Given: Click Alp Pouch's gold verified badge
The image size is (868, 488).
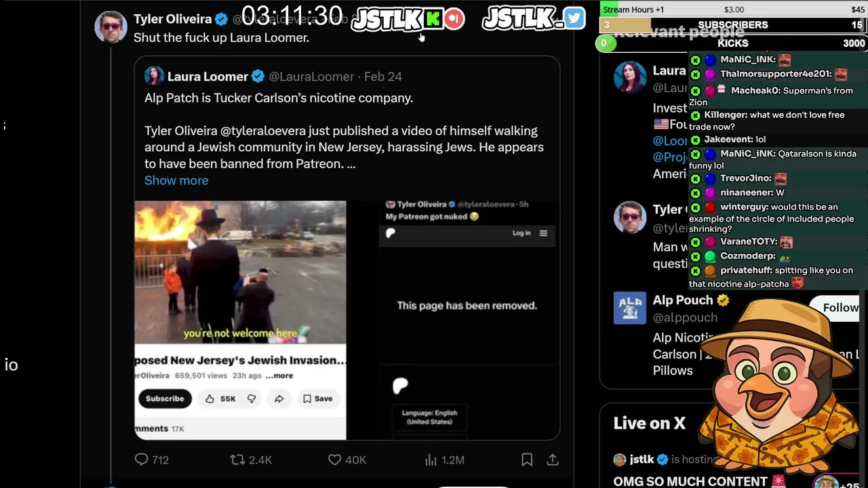Looking at the screenshot, I should [723, 300].
